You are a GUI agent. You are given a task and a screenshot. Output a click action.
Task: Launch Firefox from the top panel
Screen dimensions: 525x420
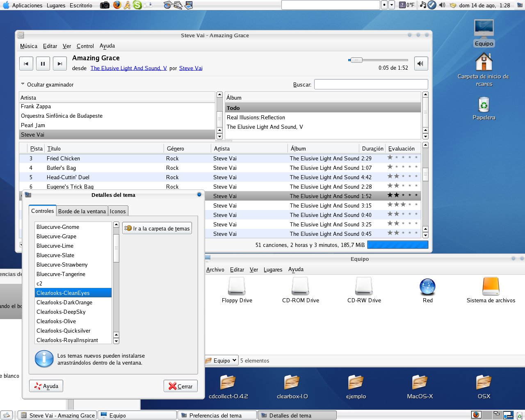[117, 5]
